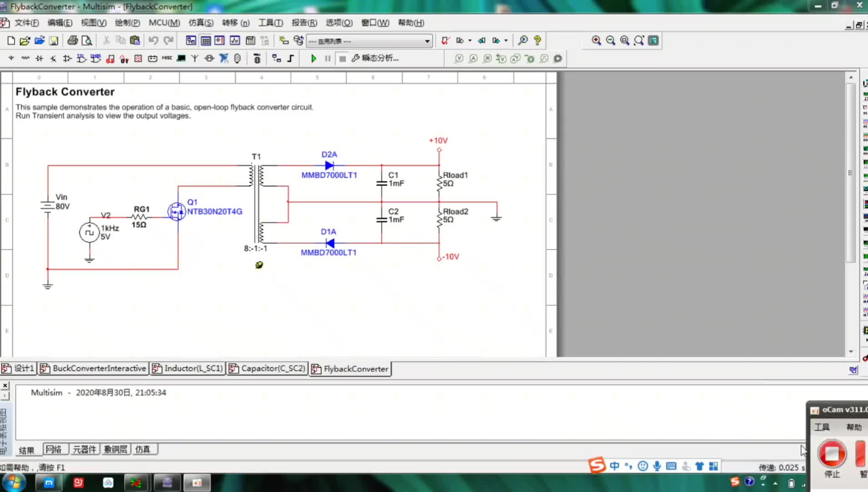Click the Sogou input method icon
Viewport: 868px width, 492px height.
(x=597, y=466)
